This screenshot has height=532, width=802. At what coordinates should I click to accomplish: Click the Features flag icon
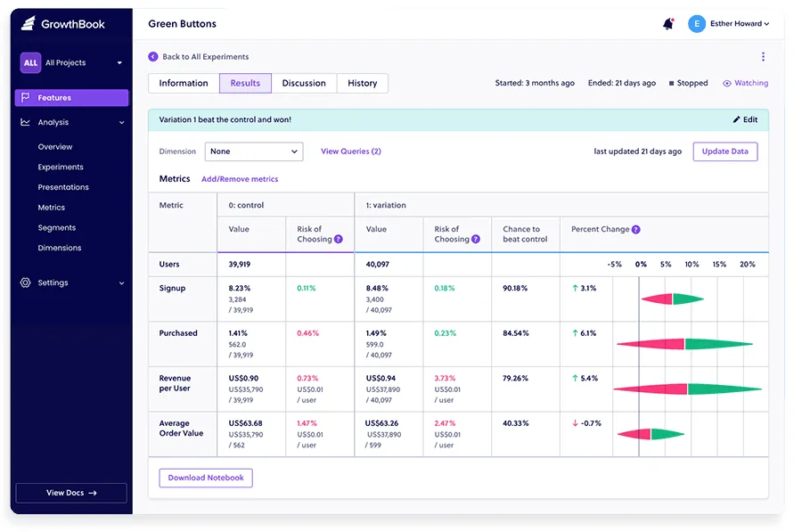pyautogui.click(x=26, y=97)
